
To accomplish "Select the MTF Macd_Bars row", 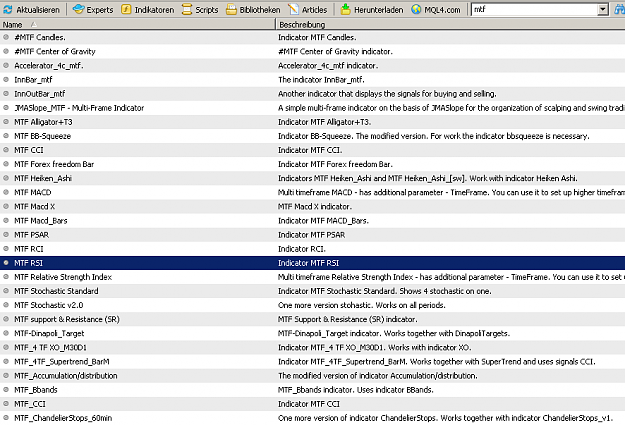I will [312, 220].
